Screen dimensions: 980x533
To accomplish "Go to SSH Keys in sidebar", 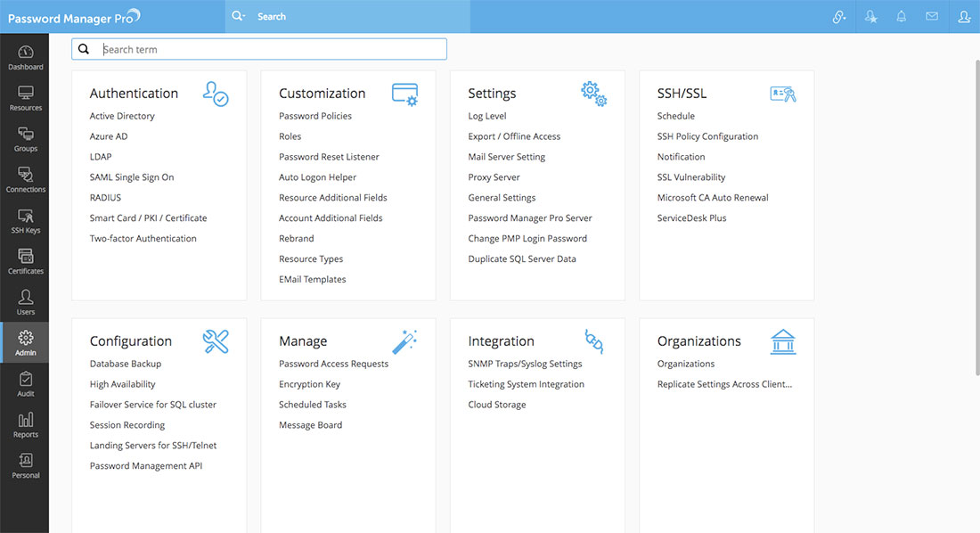I will pyautogui.click(x=25, y=221).
